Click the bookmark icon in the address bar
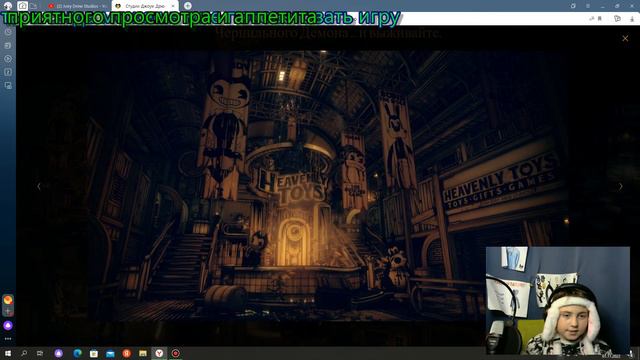The width and height of the screenshot is (640, 360). [600, 18]
